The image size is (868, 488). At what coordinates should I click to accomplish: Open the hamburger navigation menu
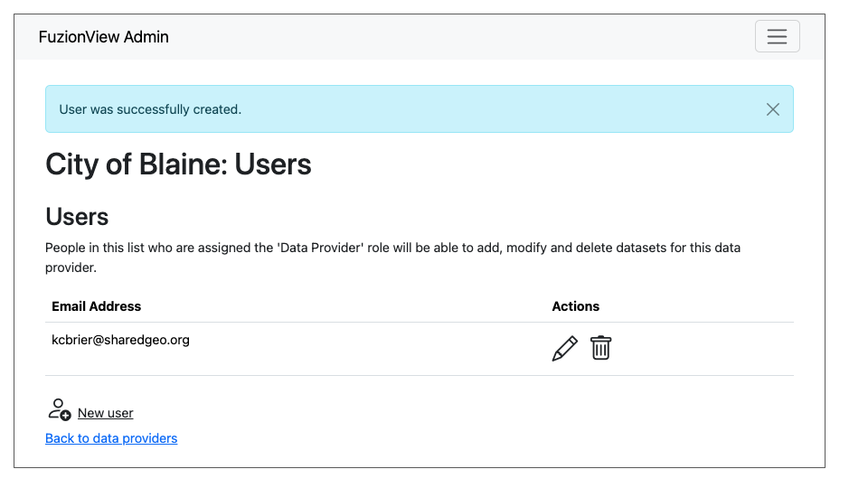pyautogui.click(x=777, y=36)
